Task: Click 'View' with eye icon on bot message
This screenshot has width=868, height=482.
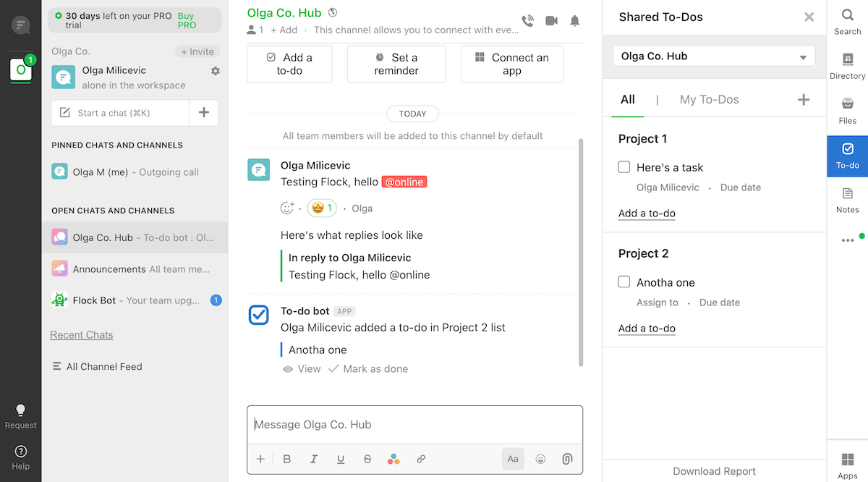Action: point(302,369)
